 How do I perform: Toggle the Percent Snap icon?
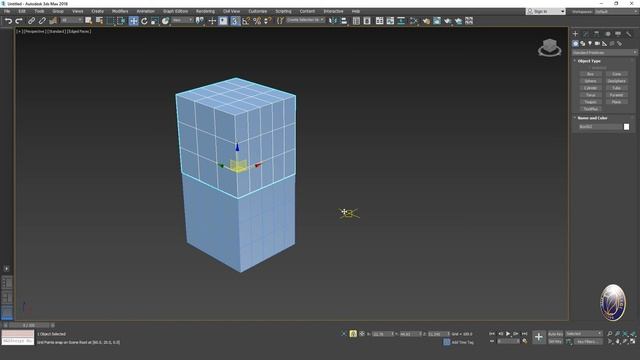(x=257, y=21)
